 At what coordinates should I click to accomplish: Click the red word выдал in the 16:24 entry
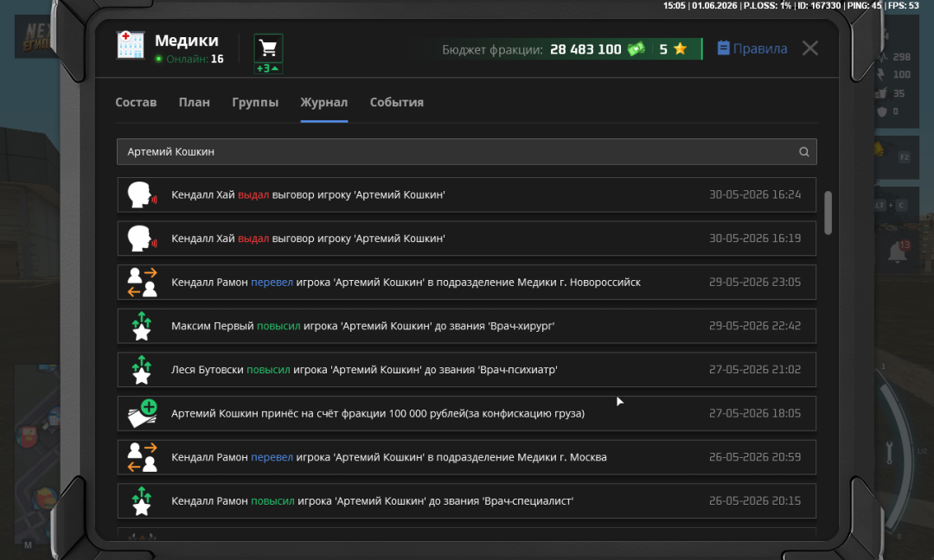(x=253, y=194)
